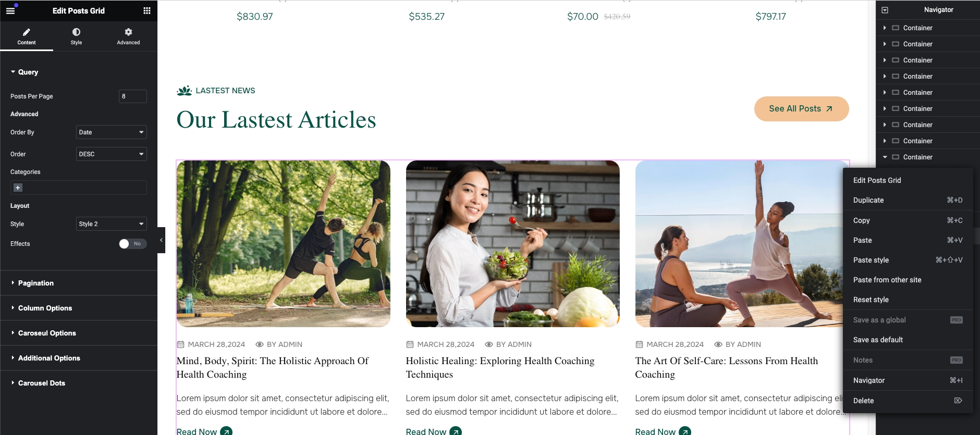Viewport: 980px width, 435px height.
Task: Click the Navigator dock icon
Action: click(x=885, y=10)
